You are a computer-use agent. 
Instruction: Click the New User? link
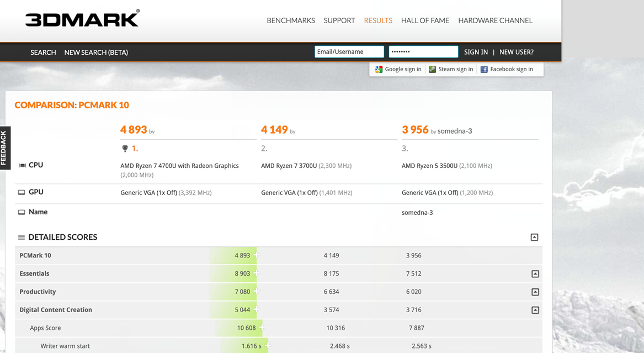(517, 52)
